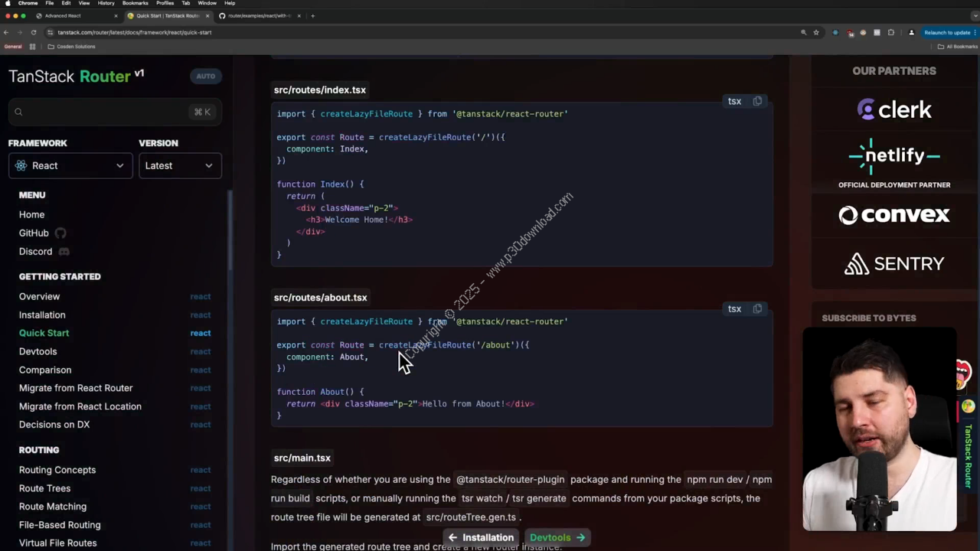Open Route Trees page
The height and width of the screenshot is (551, 980).
tap(44, 488)
